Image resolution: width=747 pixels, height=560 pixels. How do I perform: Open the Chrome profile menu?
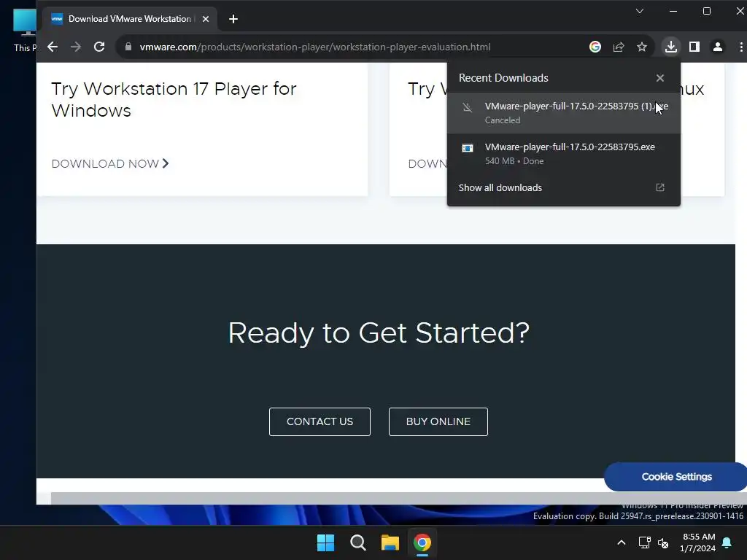pyautogui.click(x=718, y=47)
